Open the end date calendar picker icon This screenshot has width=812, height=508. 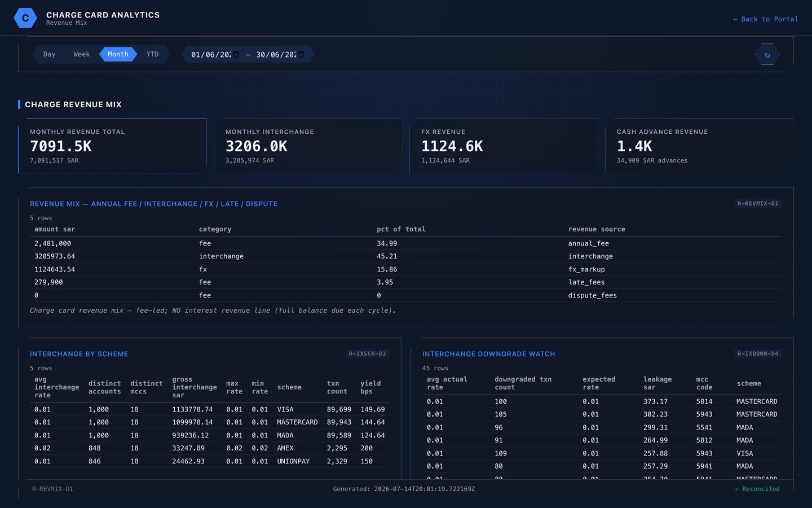tap(301, 55)
